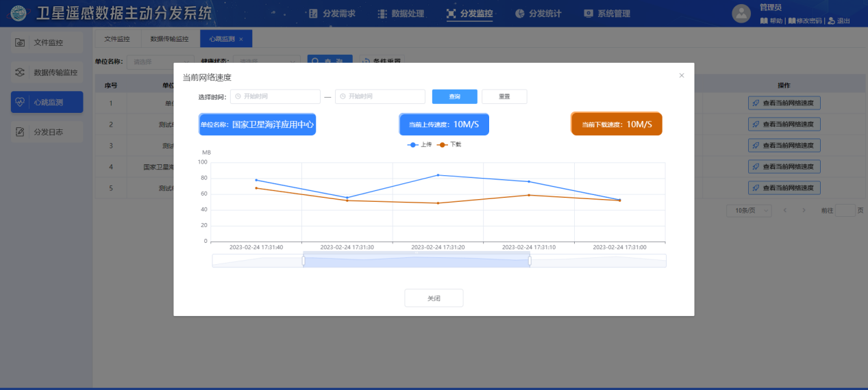This screenshot has height=390, width=868.
Task: Switch to the 文件监控 tab
Action: tap(116, 39)
